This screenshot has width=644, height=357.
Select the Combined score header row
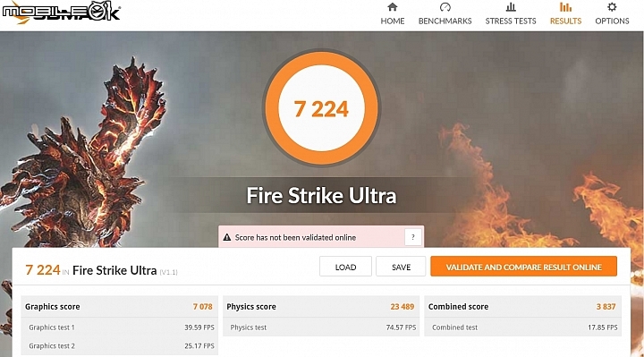point(522,307)
